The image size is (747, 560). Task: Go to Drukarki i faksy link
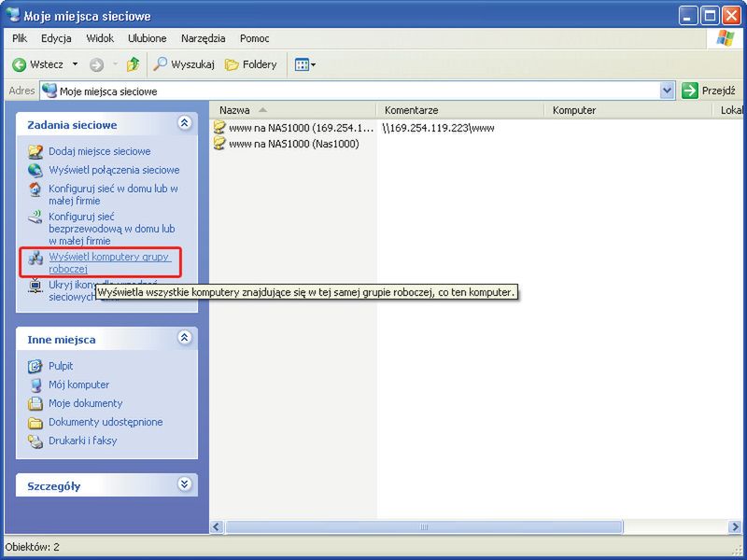point(83,441)
